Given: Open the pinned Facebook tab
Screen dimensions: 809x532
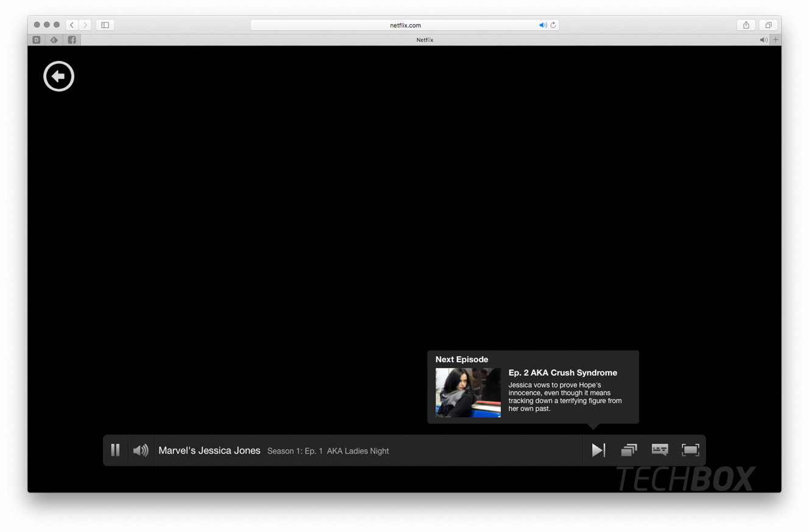Looking at the screenshot, I should coord(72,40).
